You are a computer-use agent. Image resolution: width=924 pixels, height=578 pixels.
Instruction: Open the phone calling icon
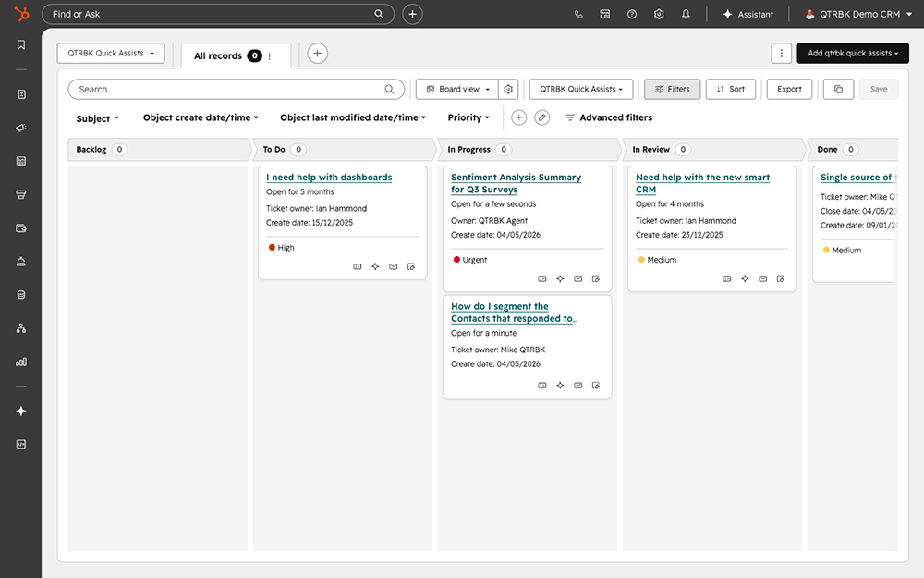tap(578, 14)
